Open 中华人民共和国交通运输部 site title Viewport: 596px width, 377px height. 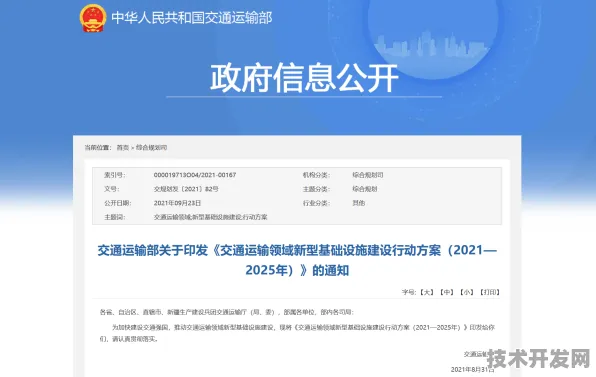point(192,18)
